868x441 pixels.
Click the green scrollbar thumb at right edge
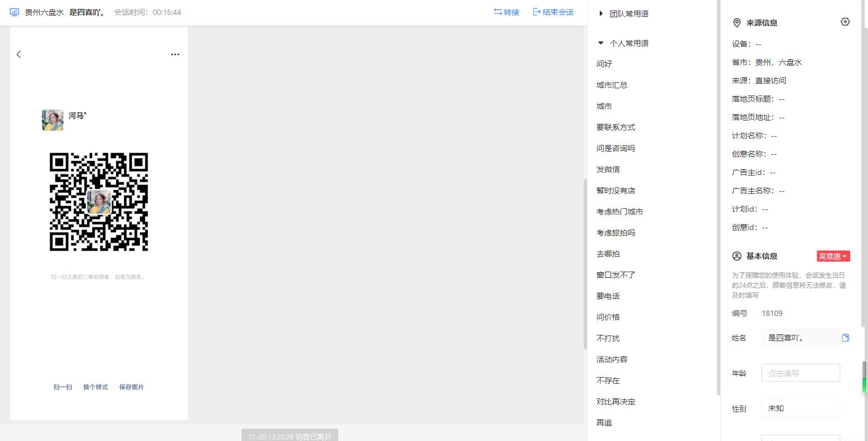(864, 378)
